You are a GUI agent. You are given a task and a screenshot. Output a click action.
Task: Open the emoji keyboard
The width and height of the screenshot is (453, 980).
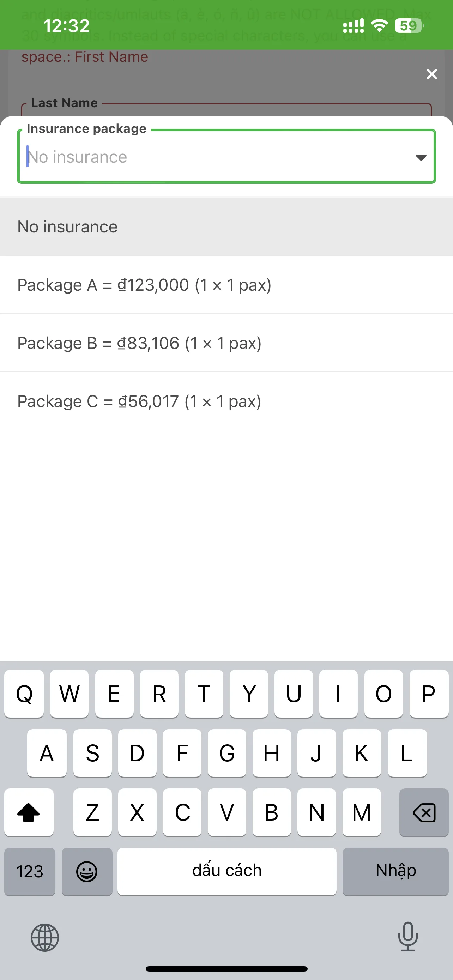point(87,871)
